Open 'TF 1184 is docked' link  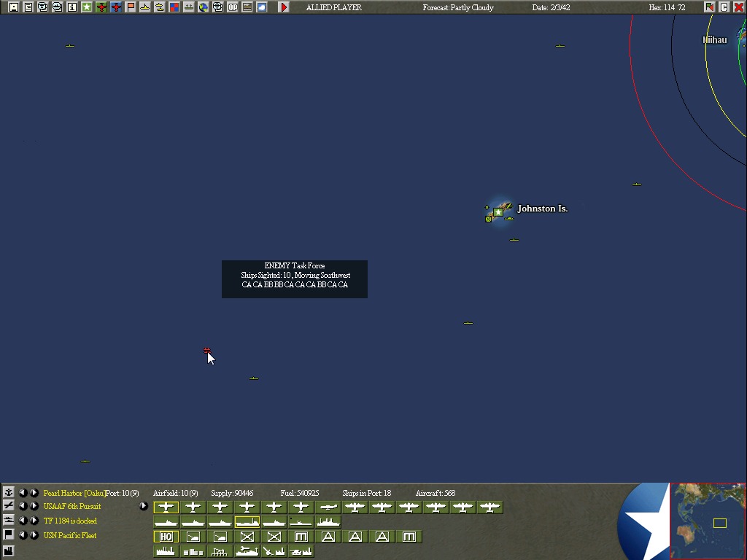(70, 521)
